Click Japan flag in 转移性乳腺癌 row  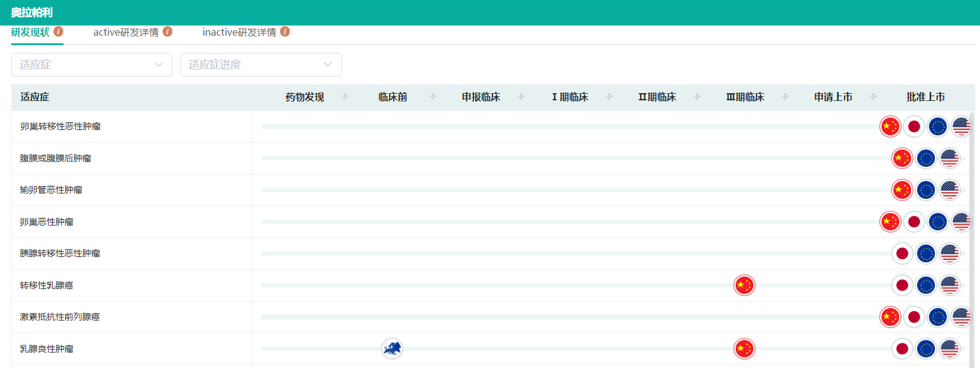tap(902, 285)
